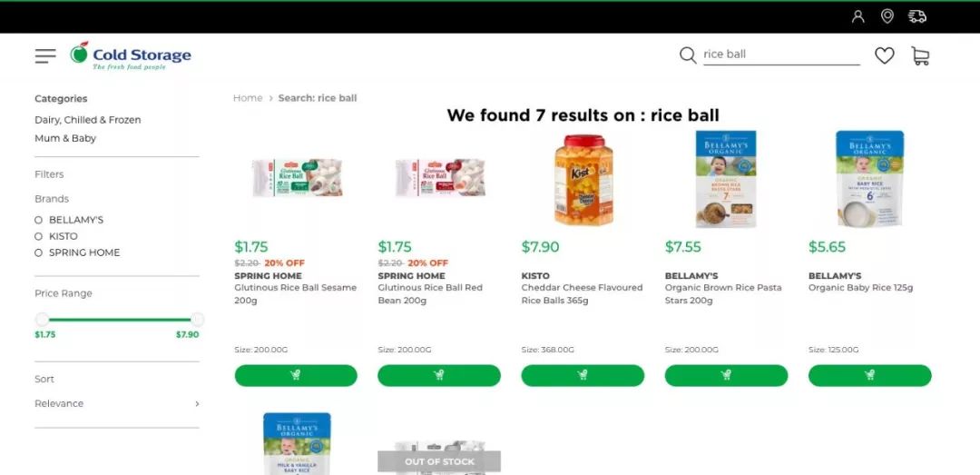Image resolution: width=980 pixels, height=475 pixels.
Task: Select the BELLAMY'S brand filter
Action: click(x=69, y=220)
